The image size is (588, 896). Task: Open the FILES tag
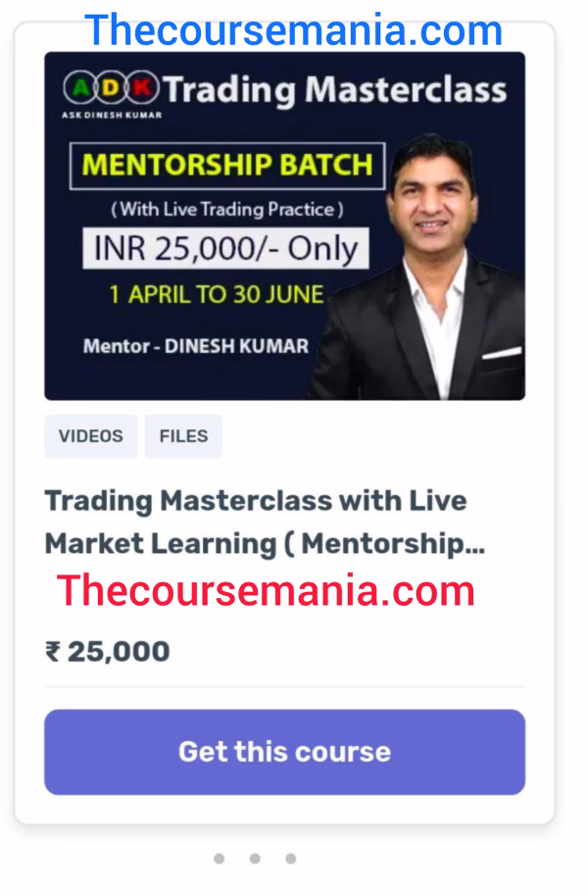(x=183, y=436)
